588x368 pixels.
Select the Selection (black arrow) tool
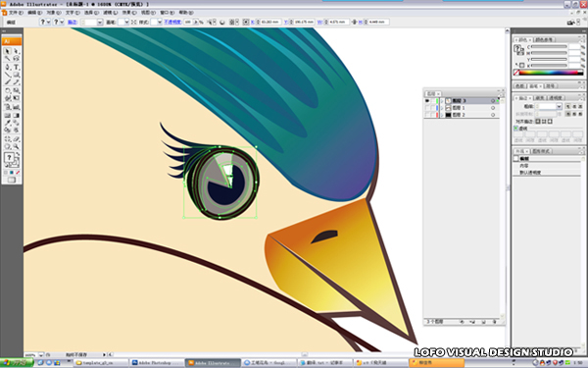coord(7,51)
